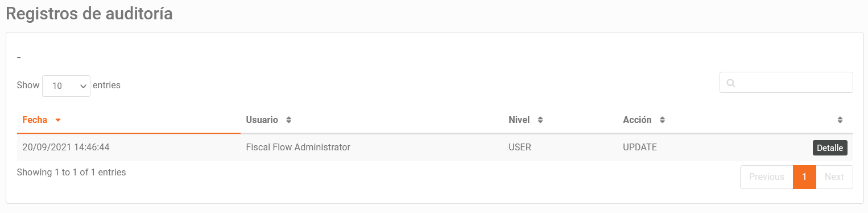Click the magnifier icon in the search box
The height and width of the screenshot is (213, 868).
coord(731,83)
